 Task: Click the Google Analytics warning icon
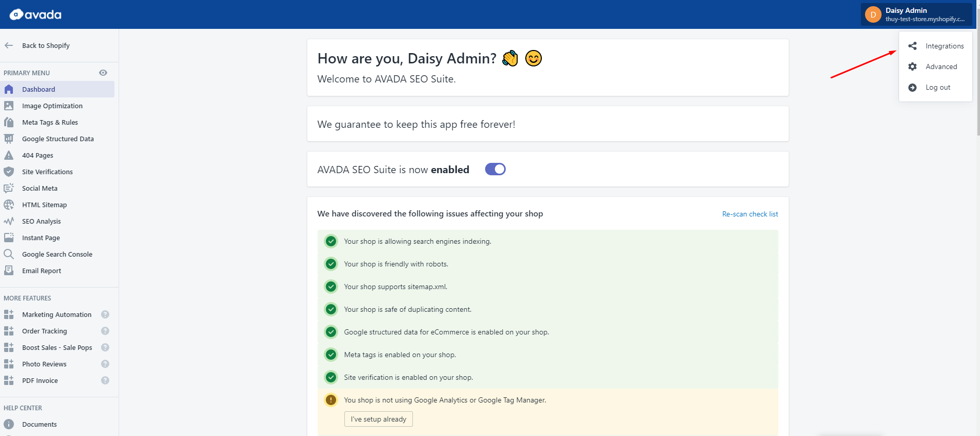coord(331,400)
